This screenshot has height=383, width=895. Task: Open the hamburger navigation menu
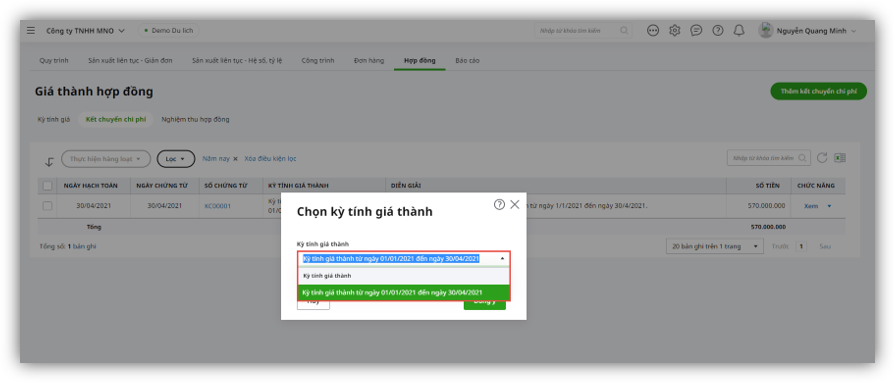click(x=31, y=31)
